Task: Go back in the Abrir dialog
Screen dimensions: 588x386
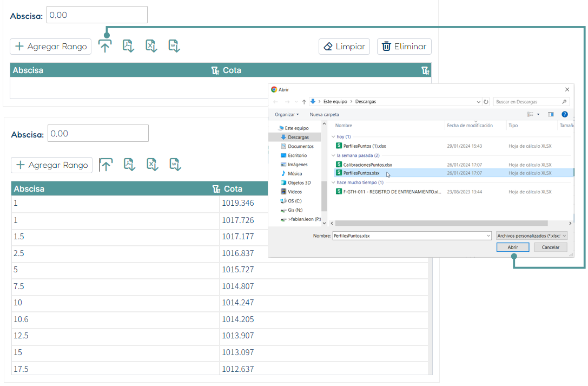Action: (276, 102)
